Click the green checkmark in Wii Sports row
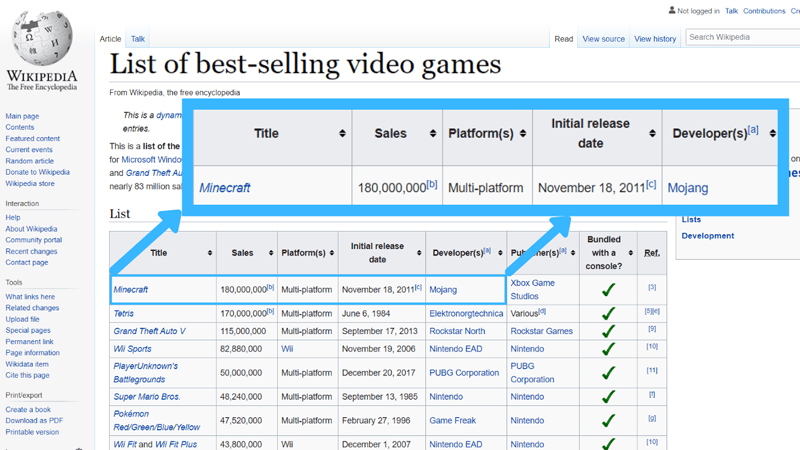 point(608,349)
